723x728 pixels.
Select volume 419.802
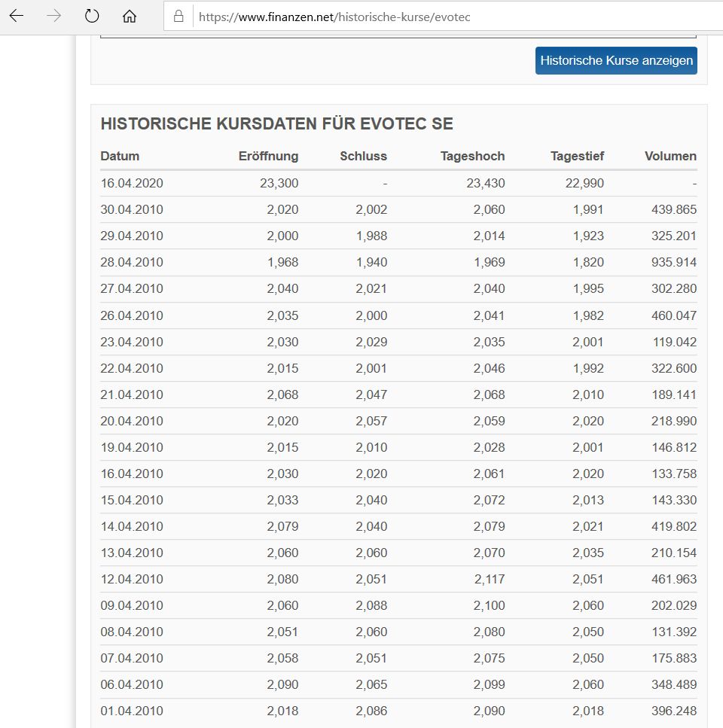click(674, 527)
